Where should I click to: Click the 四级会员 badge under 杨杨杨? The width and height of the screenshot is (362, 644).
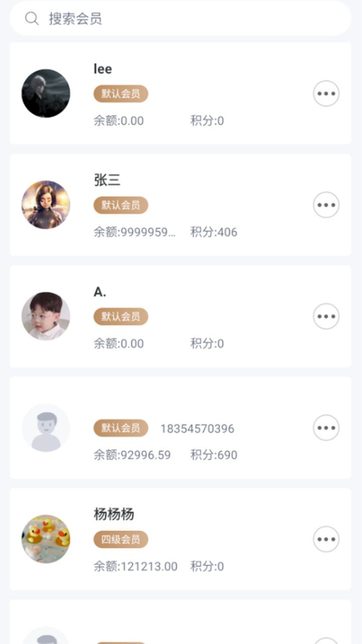tap(121, 539)
